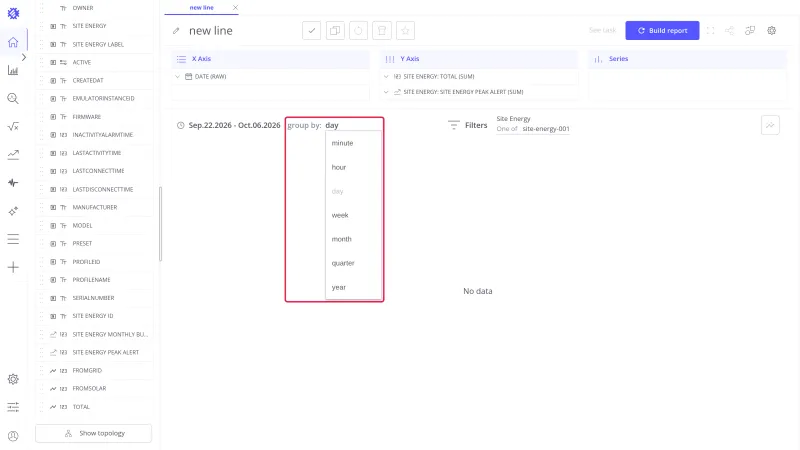Click the archive delete toolbar icon

pos(382,31)
